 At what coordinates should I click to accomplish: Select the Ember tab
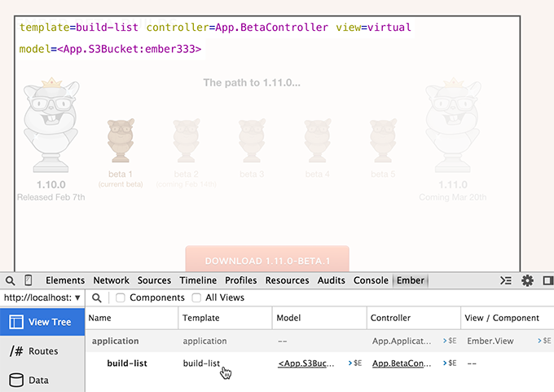pyautogui.click(x=410, y=280)
